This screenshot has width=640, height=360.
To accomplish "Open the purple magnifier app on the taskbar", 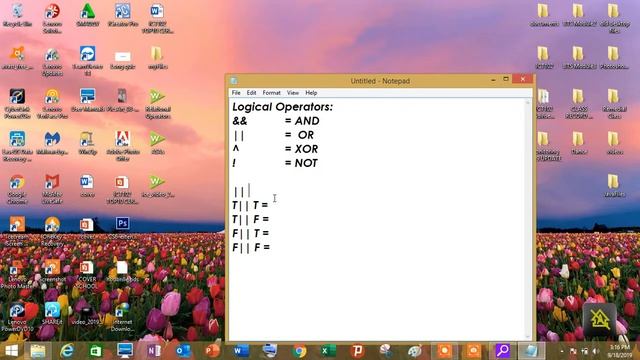I will pyautogui.click(x=502, y=351).
